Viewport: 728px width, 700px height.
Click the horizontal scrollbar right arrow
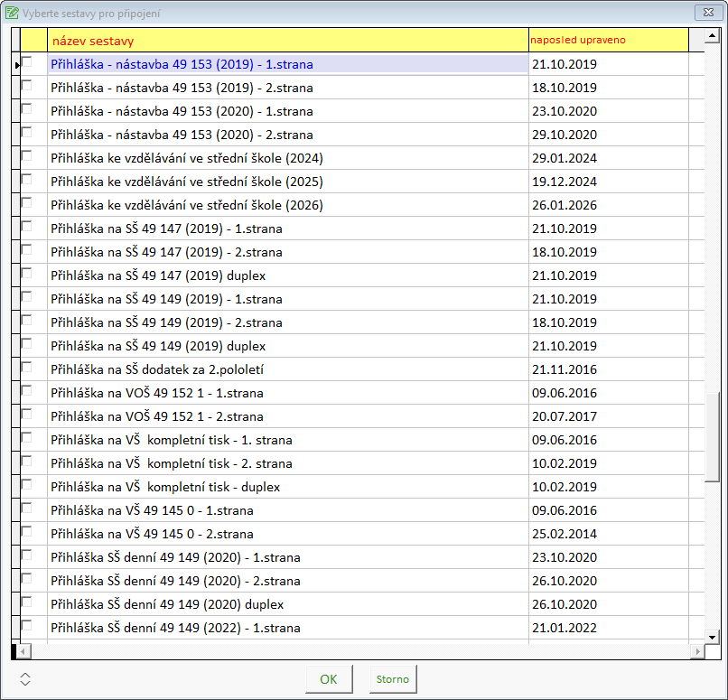(695, 651)
